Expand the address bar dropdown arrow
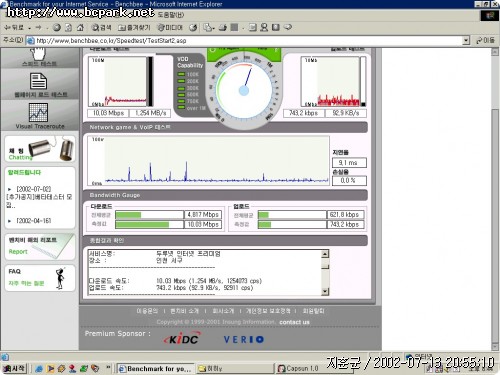This screenshot has width=500, height=375. click(466, 41)
